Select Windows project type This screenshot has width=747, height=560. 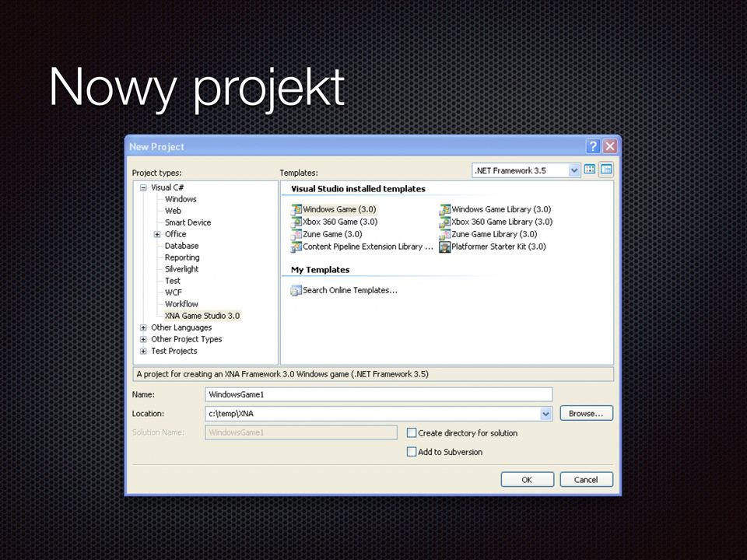181,199
